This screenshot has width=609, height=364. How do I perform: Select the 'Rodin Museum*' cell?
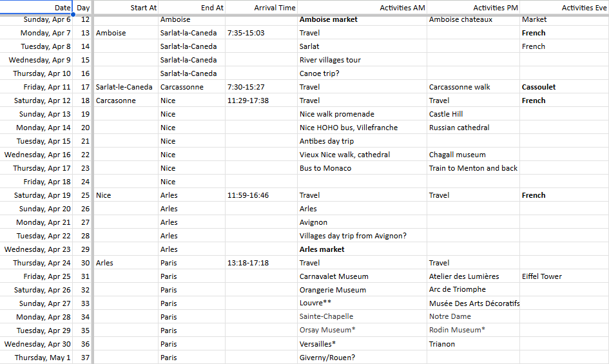pos(474,330)
